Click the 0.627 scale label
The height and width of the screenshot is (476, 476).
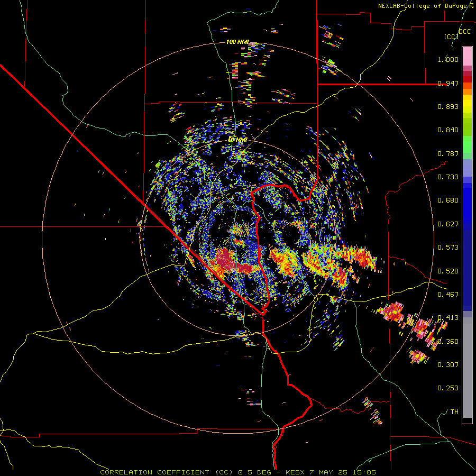click(x=448, y=224)
